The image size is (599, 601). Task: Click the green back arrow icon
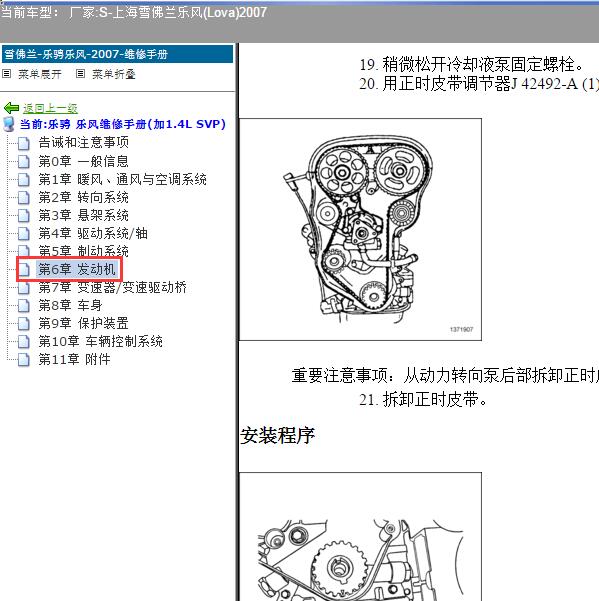11,108
